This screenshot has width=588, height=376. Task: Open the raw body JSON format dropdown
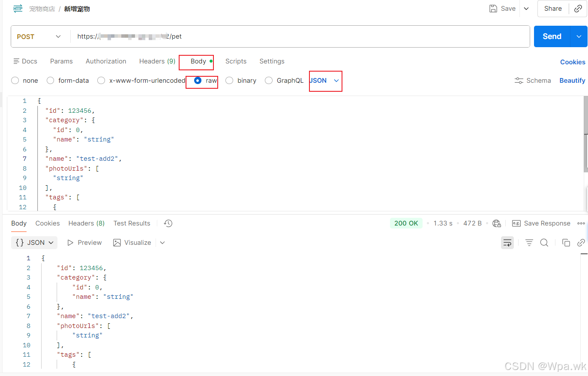324,81
